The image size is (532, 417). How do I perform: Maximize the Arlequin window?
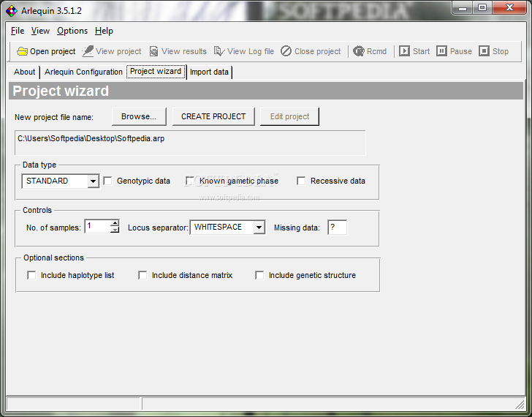482,8
